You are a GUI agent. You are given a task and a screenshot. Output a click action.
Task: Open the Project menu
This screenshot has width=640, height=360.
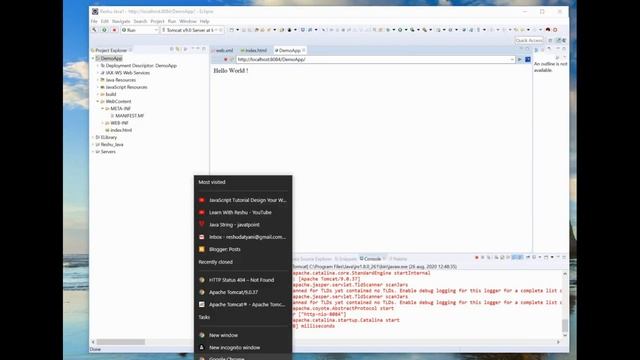point(157,21)
